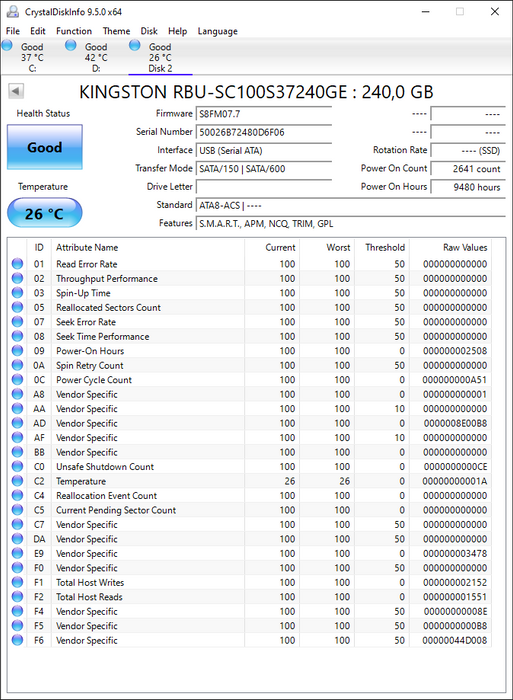The height and width of the screenshot is (700, 513).
Task: Open the File menu
Action: coord(13,31)
